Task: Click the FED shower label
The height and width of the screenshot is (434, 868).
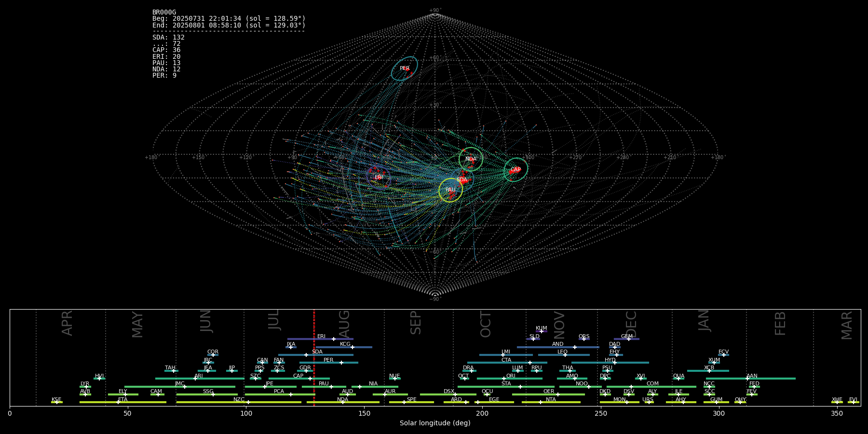Action: (754, 384)
